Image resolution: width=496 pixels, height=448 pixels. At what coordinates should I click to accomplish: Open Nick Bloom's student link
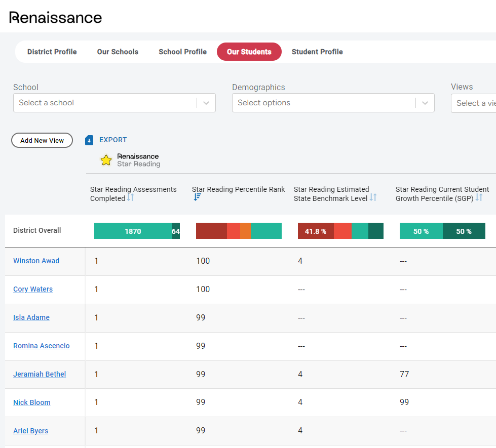click(x=31, y=402)
